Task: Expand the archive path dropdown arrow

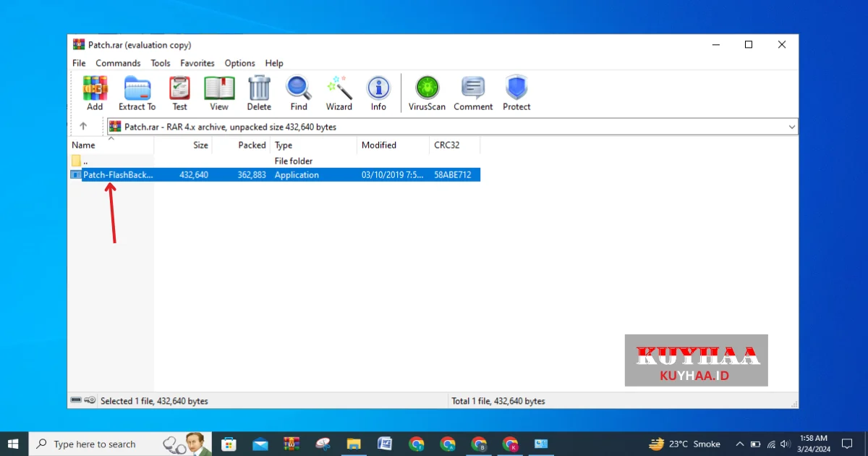Action: 791,127
